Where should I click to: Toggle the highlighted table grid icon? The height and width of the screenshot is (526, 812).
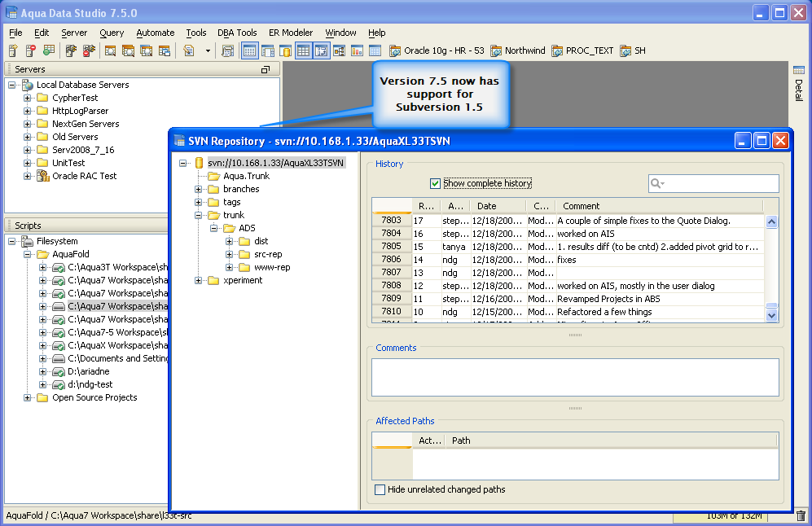[304, 50]
